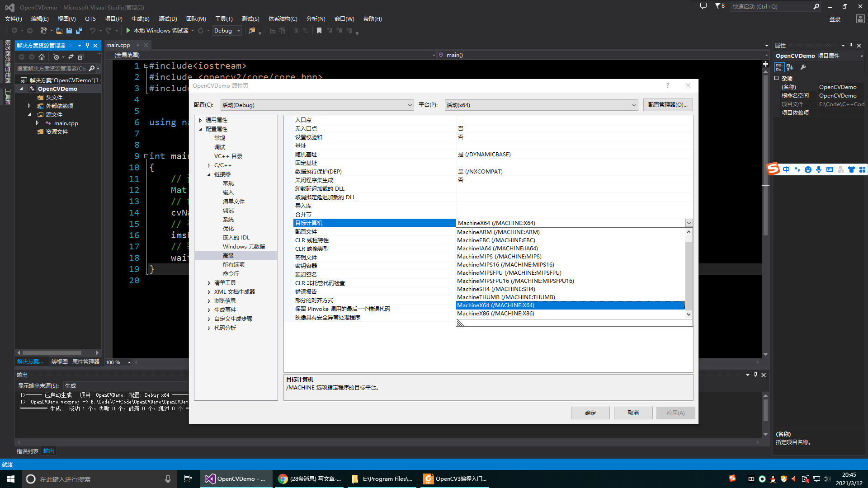Select alphabetical sort in the Properties panel
Image resolution: width=868 pixels, height=488 pixels.
click(789, 67)
